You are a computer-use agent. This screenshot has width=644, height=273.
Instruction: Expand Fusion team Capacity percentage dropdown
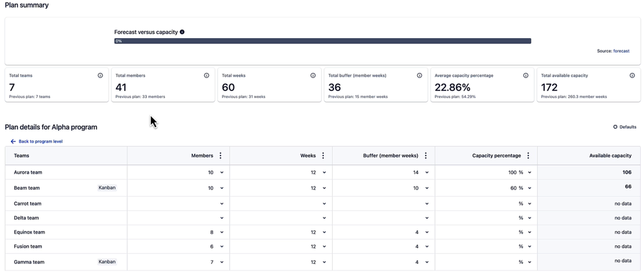point(529,247)
